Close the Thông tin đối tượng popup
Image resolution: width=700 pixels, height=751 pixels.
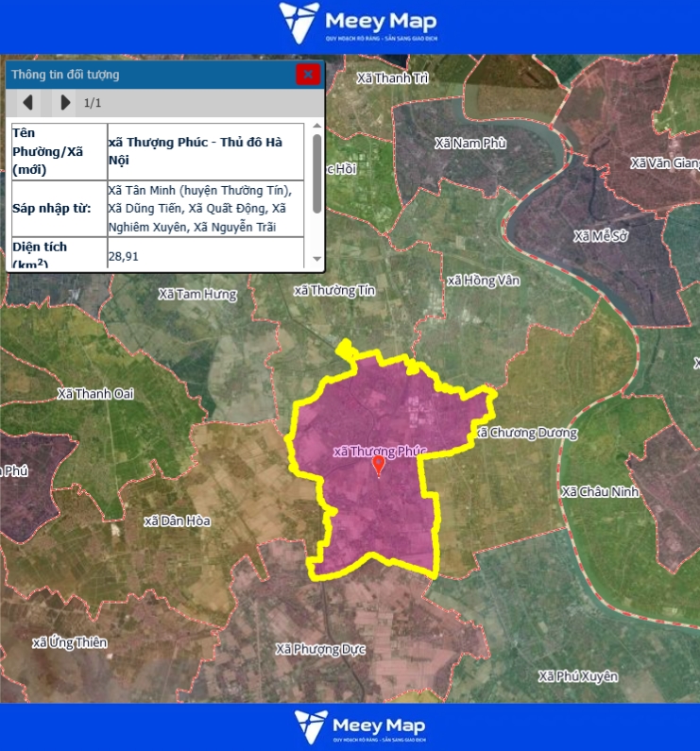click(308, 75)
